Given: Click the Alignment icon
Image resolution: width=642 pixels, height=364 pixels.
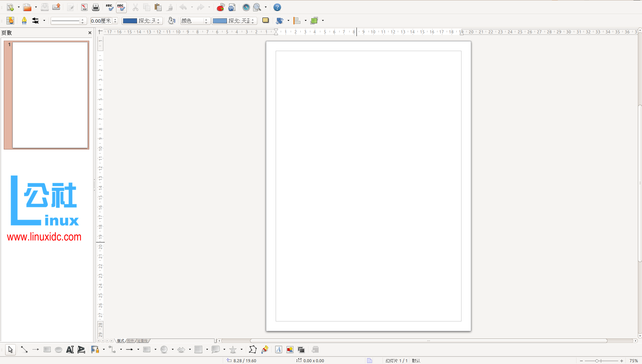Looking at the screenshot, I should click(297, 21).
